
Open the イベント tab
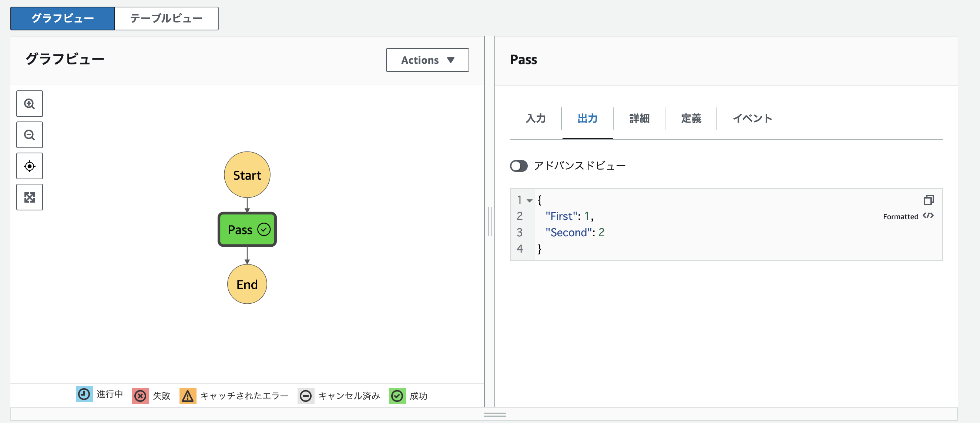tap(752, 119)
